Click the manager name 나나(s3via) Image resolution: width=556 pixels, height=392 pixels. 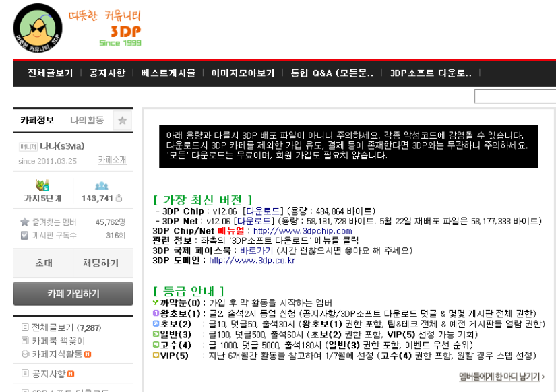coord(62,146)
